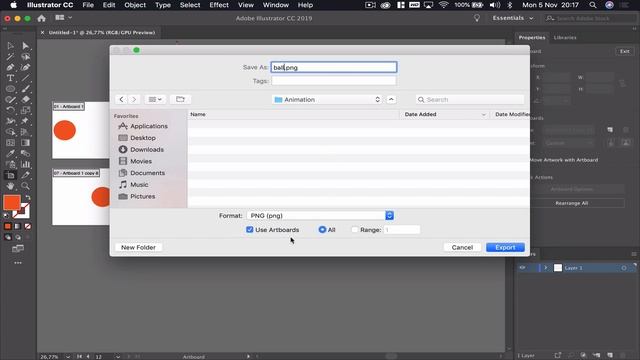The width and height of the screenshot is (640, 360).
Task: Click the Cancel button
Action: click(x=462, y=247)
